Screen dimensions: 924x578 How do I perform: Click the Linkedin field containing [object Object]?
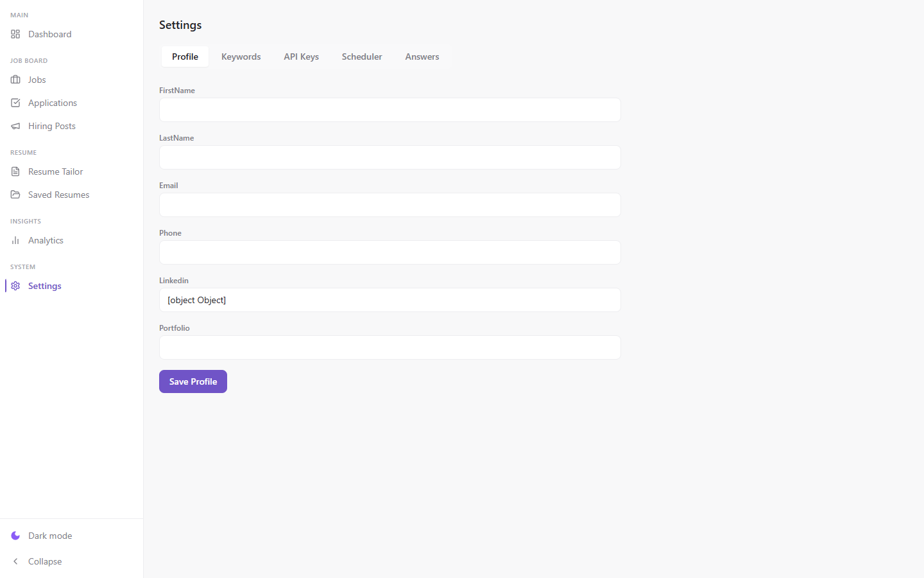pyautogui.click(x=390, y=300)
